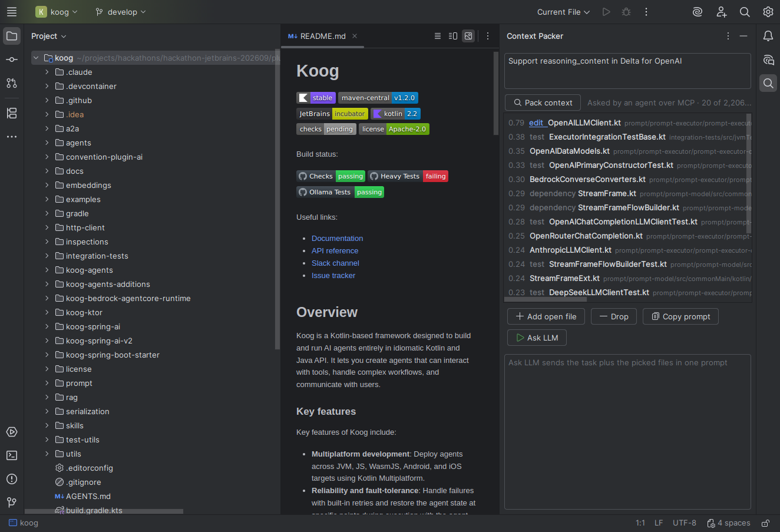Open the API reference link

[x=335, y=250]
